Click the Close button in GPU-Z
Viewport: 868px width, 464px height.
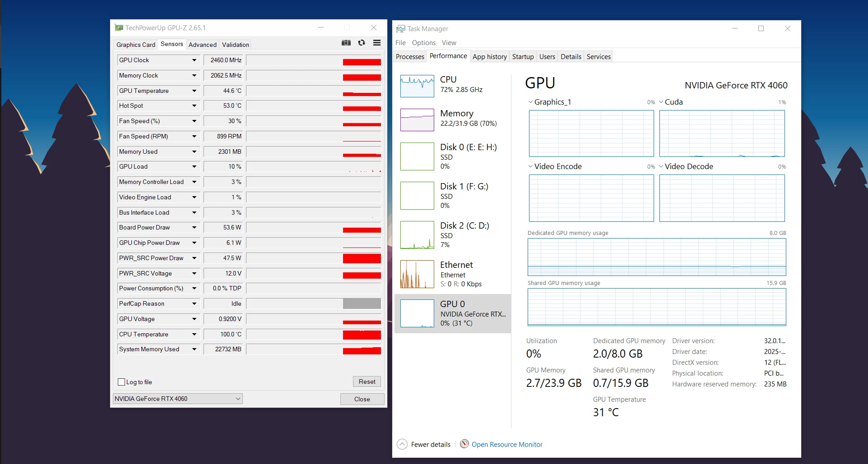coord(362,399)
